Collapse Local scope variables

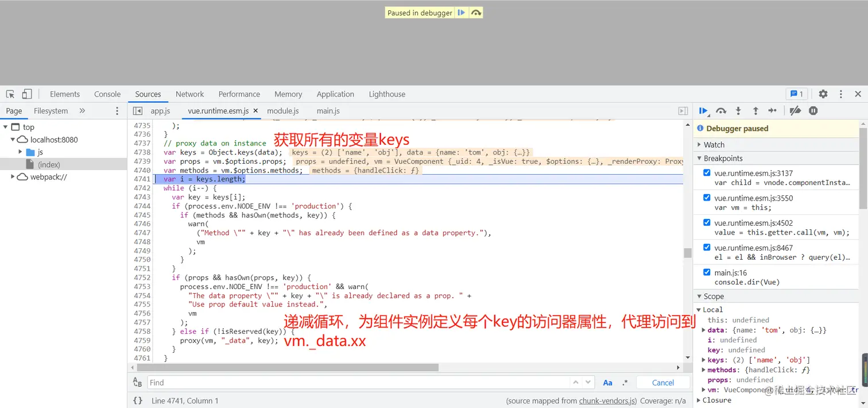[699, 310]
